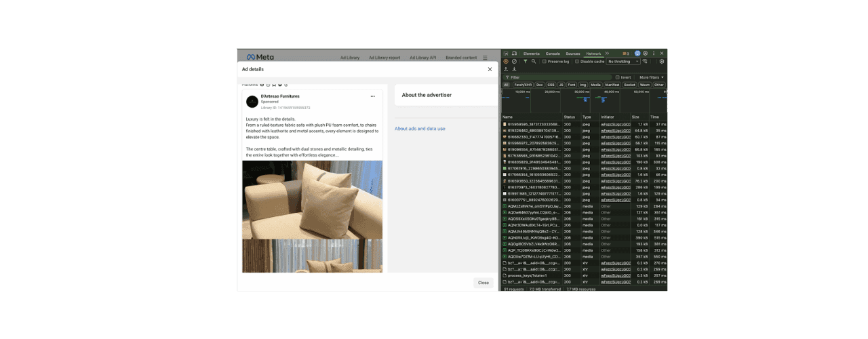Go to Ad Library API
Image resolution: width=868 pixels, height=339 pixels.
tap(422, 58)
